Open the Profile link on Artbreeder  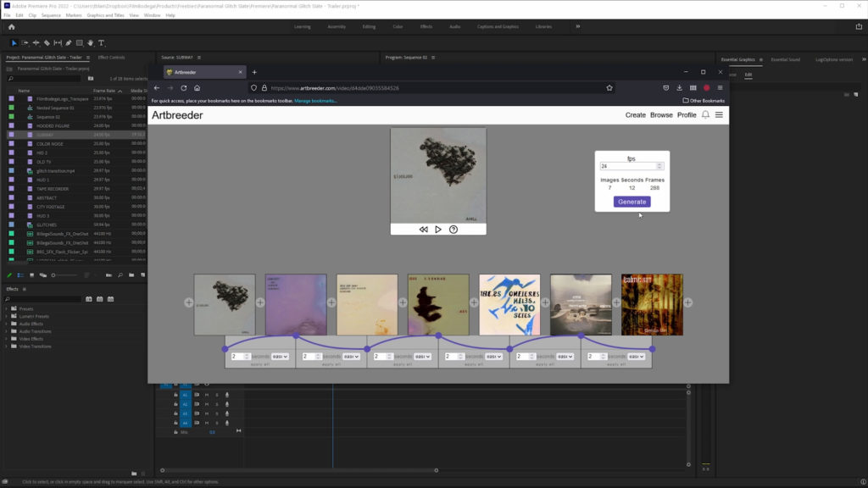click(x=687, y=115)
